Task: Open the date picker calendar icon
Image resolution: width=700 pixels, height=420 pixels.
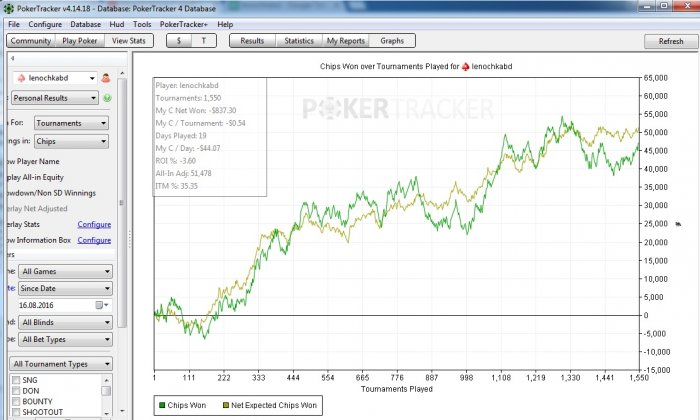Action: click(100, 305)
